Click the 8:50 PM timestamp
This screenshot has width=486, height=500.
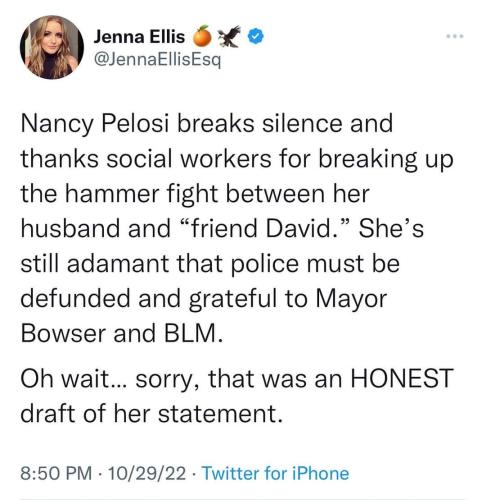click(x=56, y=473)
